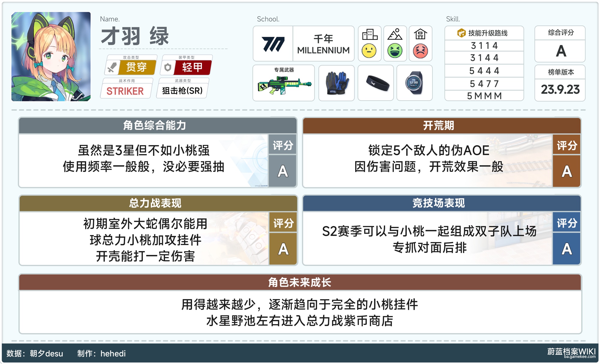Click the Millennium school logo icon

coord(273,44)
